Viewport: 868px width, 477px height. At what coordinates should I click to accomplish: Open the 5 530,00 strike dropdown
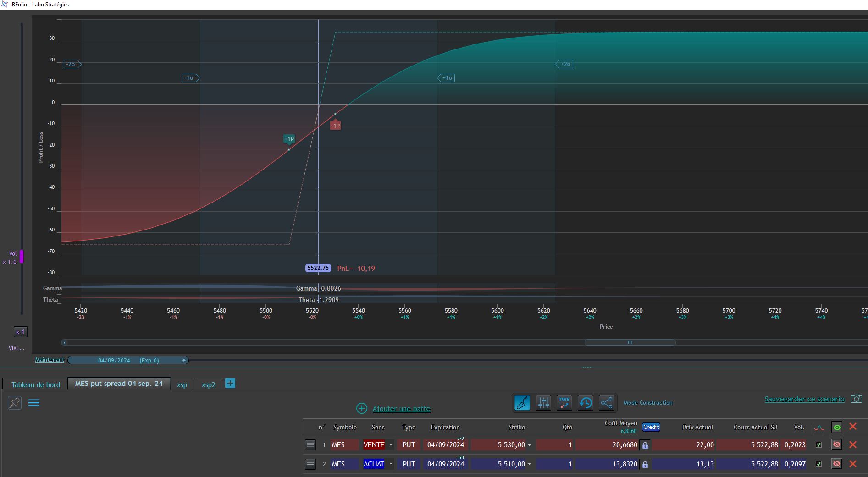529,445
